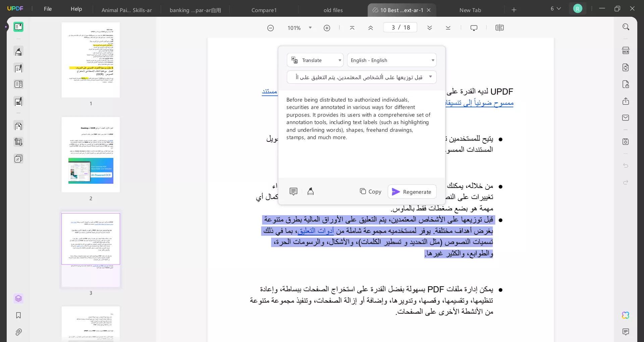Open the Save/export icon on right sidebar
This screenshot has width=644, height=342.
click(x=625, y=141)
